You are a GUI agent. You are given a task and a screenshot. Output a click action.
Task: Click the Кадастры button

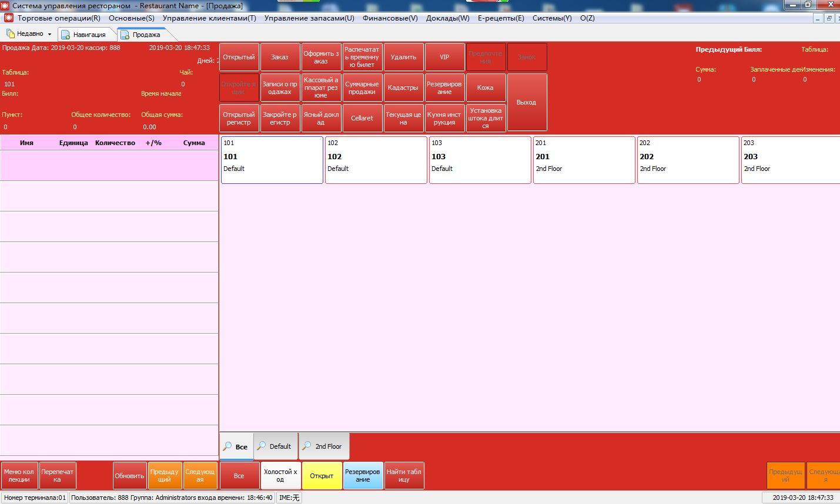[403, 88]
